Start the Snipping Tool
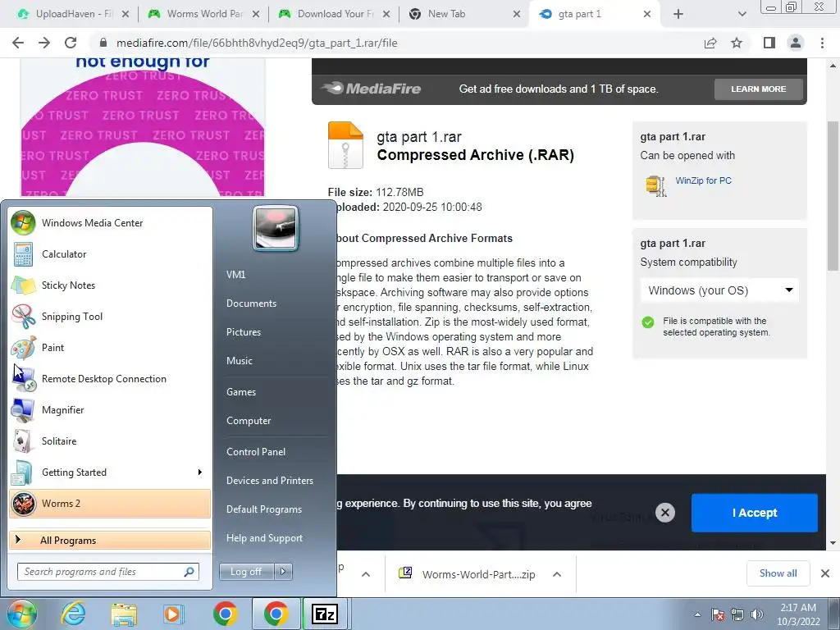 click(x=110, y=316)
